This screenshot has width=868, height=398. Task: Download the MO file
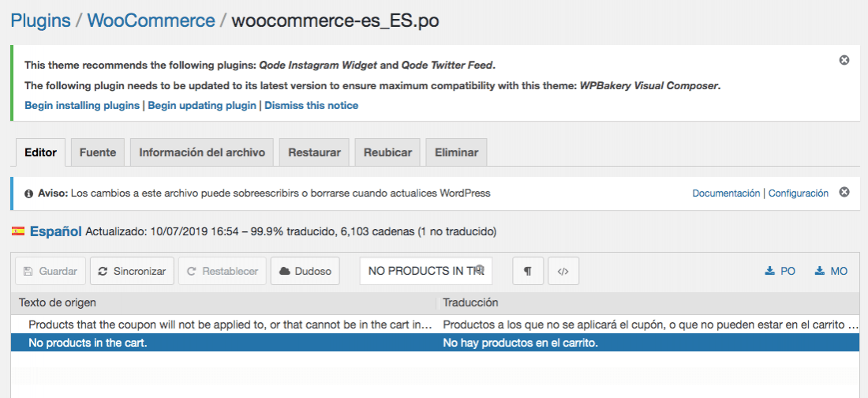pyautogui.click(x=831, y=271)
